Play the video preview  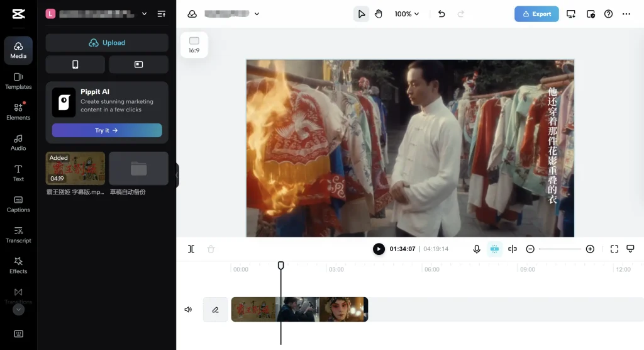click(379, 249)
